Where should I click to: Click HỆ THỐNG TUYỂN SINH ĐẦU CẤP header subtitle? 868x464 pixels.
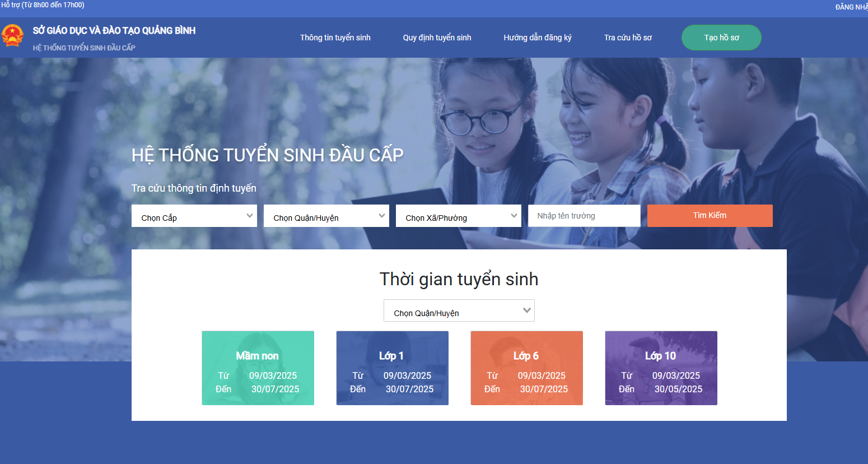tap(84, 48)
